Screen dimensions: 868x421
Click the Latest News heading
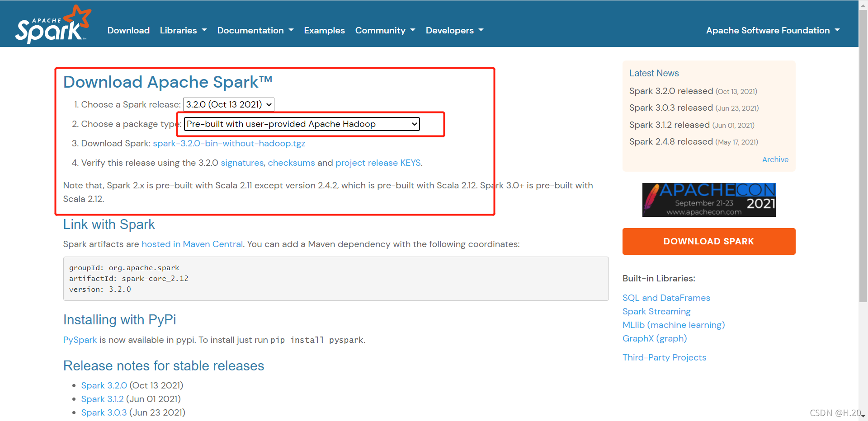click(x=654, y=73)
